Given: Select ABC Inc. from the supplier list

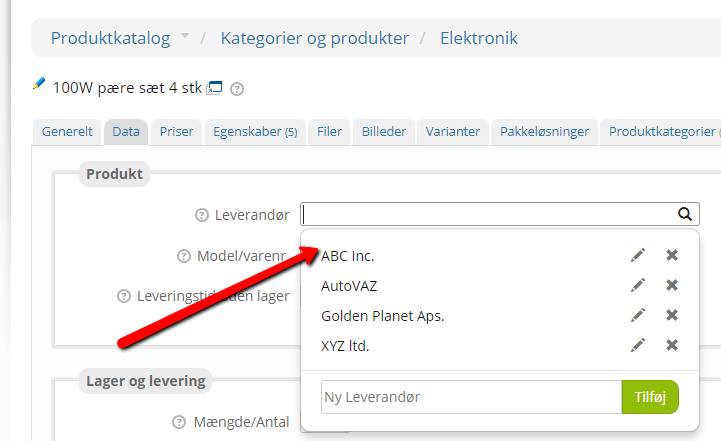Looking at the screenshot, I should point(348,256).
